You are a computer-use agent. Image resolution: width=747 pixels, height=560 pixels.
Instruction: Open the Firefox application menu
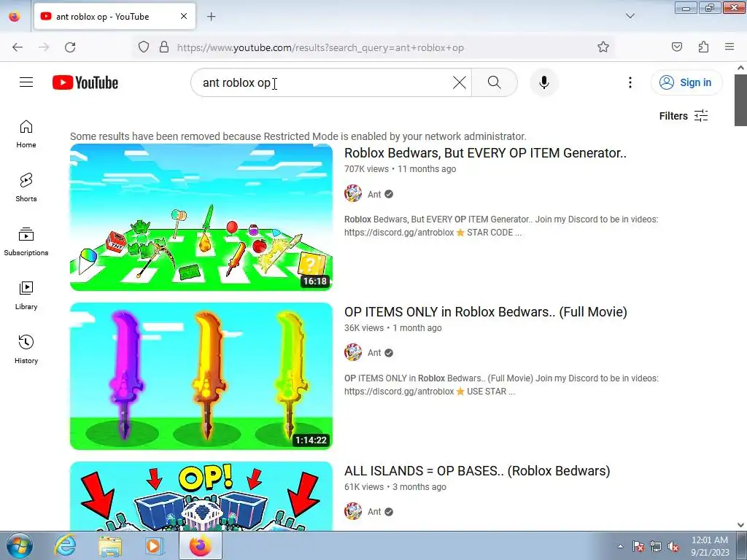click(x=729, y=47)
